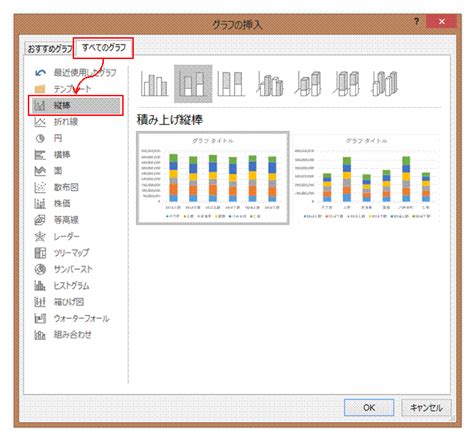Choose the 面 area chart category
474x444 pixels.
point(49,171)
